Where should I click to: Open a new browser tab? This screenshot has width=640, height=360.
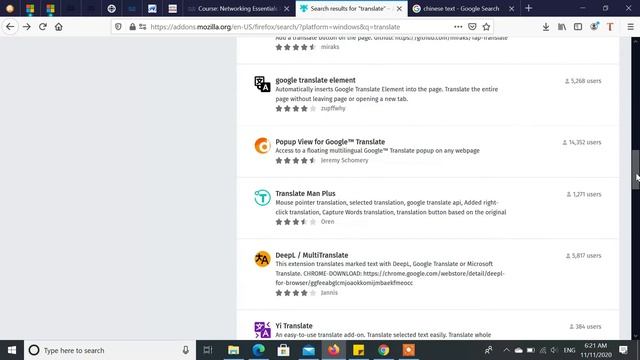[x=529, y=8]
